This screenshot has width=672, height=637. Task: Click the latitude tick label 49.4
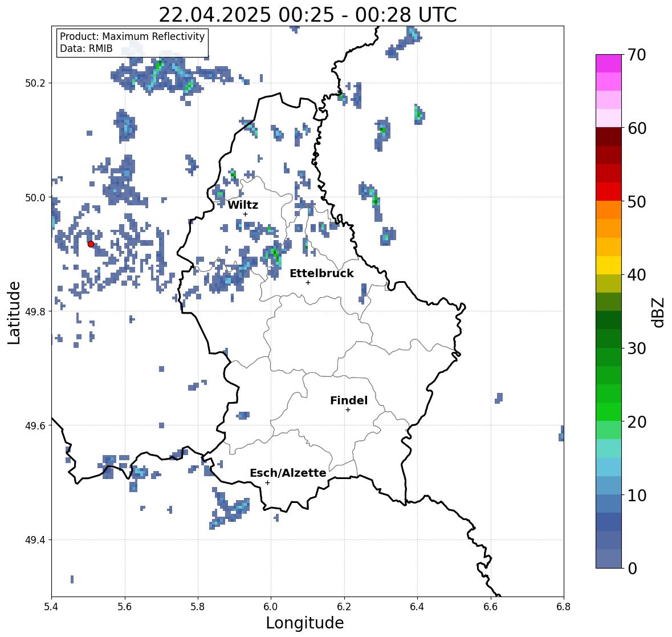35,539
